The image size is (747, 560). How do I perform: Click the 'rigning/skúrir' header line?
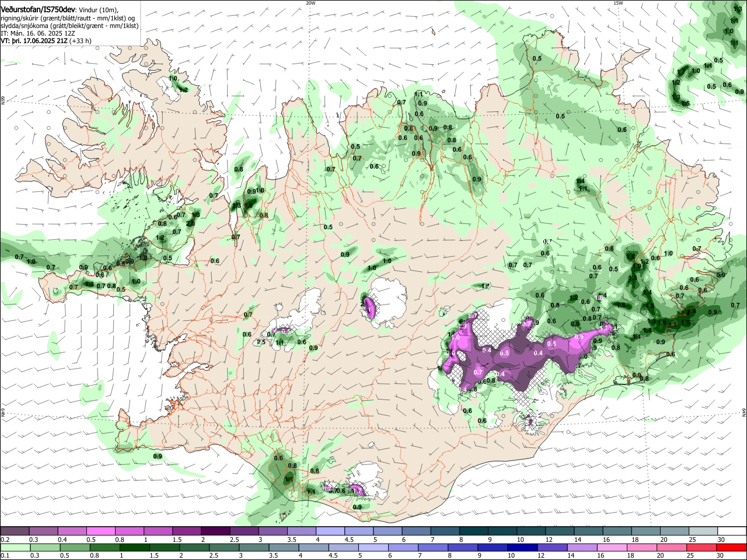tap(68, 18)
